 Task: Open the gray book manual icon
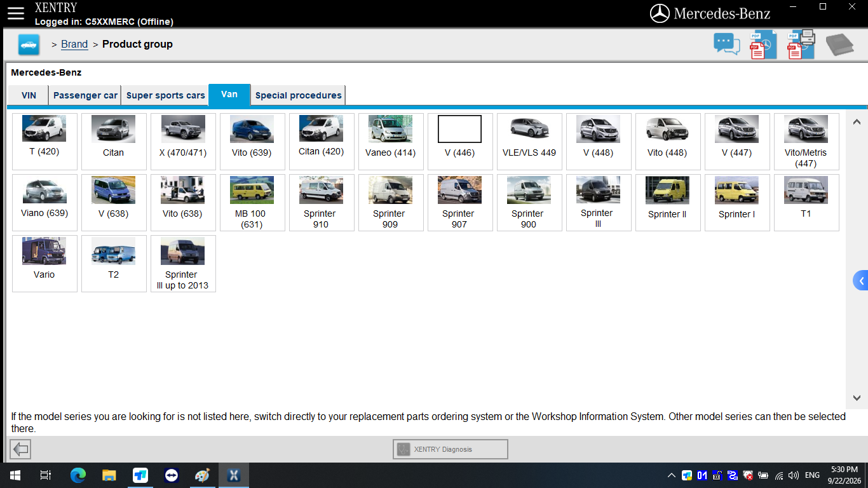[x=839, y=44]
